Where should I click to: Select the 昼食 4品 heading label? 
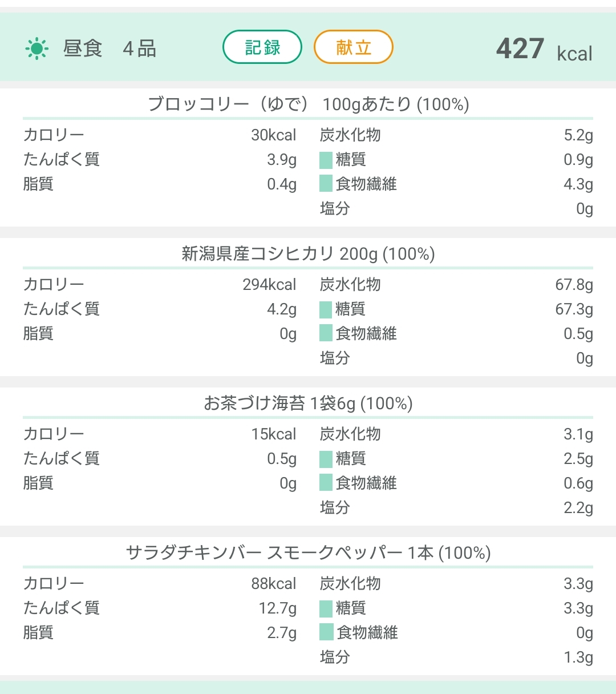pos(109,49)
